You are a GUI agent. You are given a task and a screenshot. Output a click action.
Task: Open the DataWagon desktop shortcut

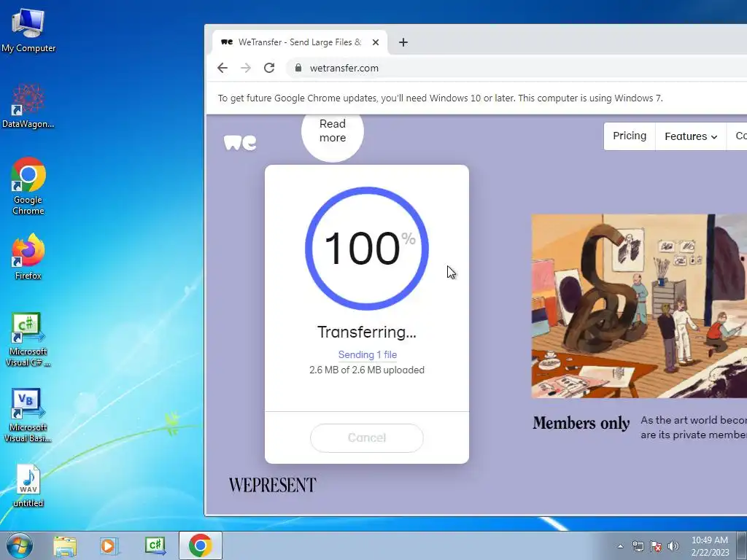point(28,106)
